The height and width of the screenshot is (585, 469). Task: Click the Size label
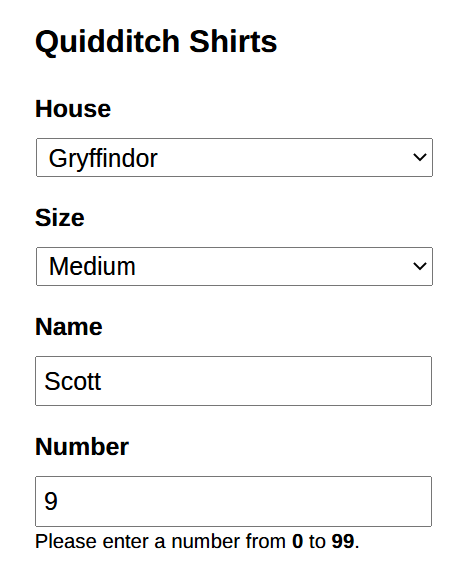[x=60, y=218]
